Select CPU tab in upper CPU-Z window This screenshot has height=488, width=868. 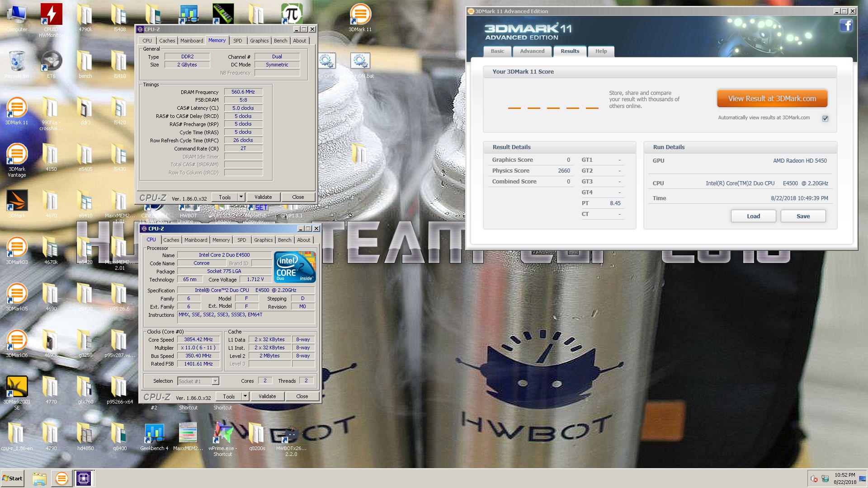147,41
